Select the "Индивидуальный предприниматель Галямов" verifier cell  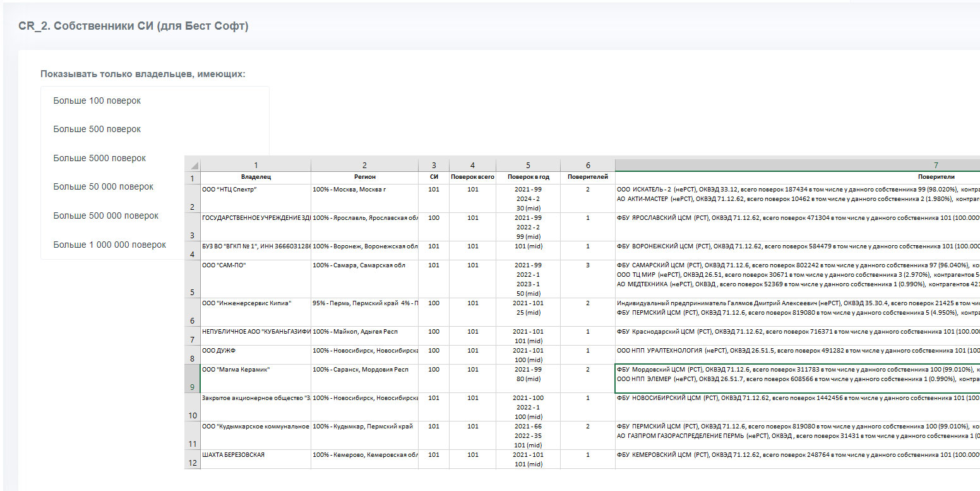(798, 312)
